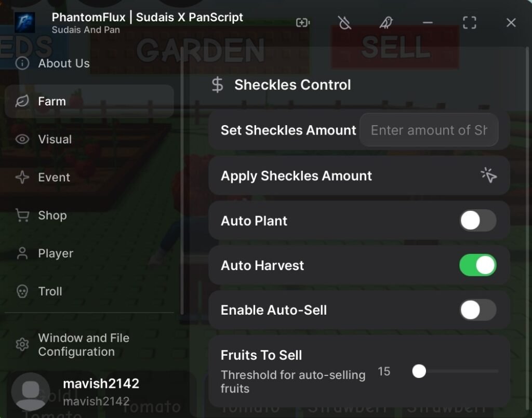Click the battery-plus icon in title bar
This screenshot has width=532, height=418.
(303, 22)
